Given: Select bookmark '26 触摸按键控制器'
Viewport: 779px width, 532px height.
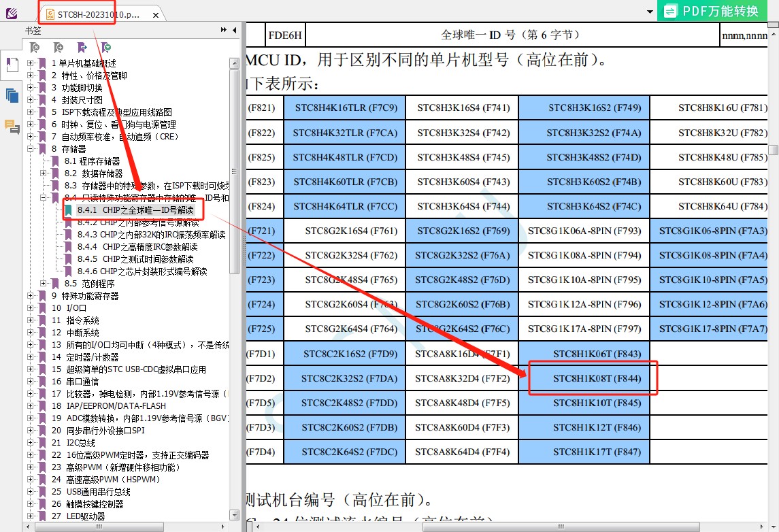Looking at the screenshot, I should pyautogui.click(x=88, y=504).
